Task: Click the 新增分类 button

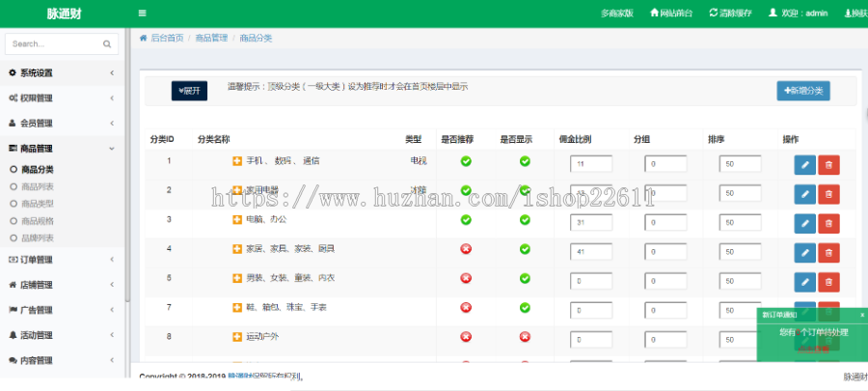Action: (803, 91)
